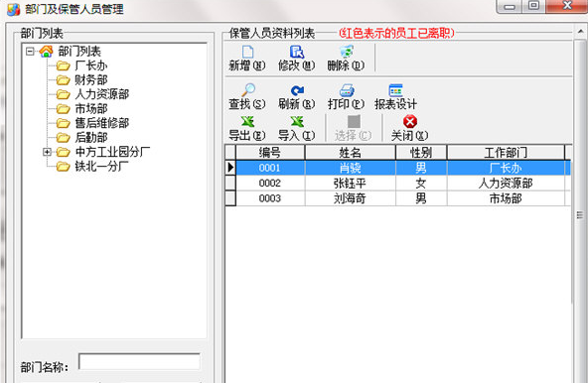Click the 打印 (P) print icon
The image size is (588, 383).
tap(347, 90)
